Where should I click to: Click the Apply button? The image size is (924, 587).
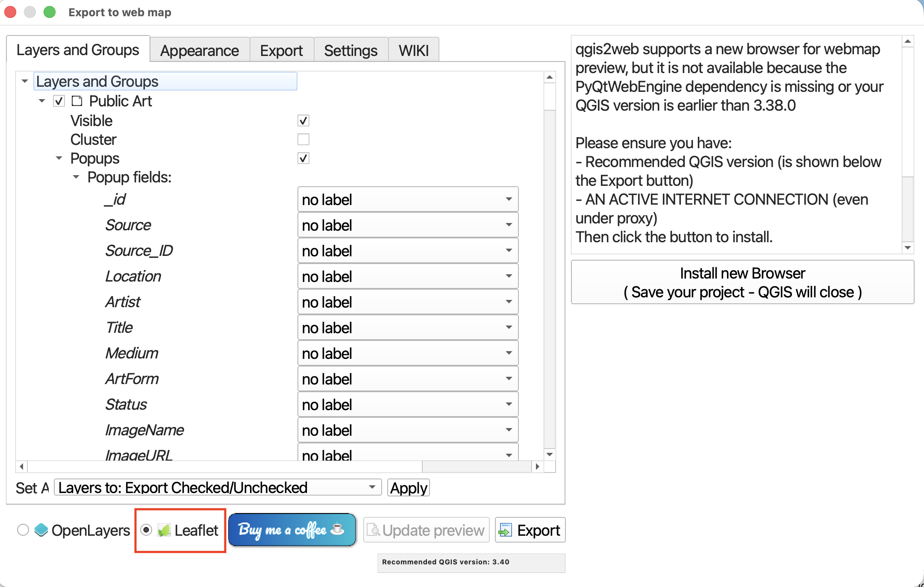point(408,487)
